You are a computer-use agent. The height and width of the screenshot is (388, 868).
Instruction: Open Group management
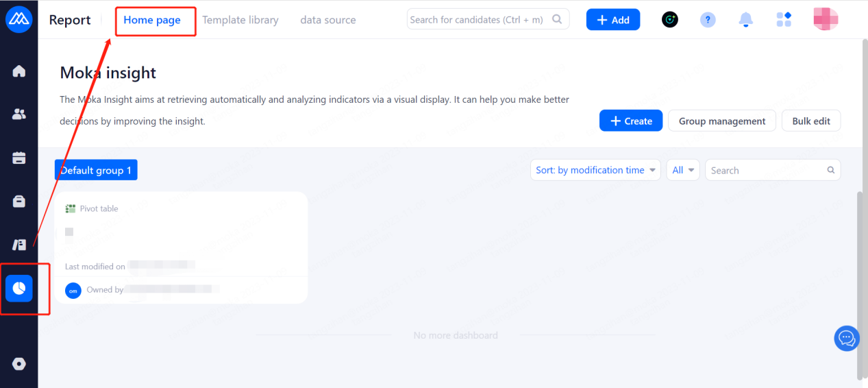point(722,121)
